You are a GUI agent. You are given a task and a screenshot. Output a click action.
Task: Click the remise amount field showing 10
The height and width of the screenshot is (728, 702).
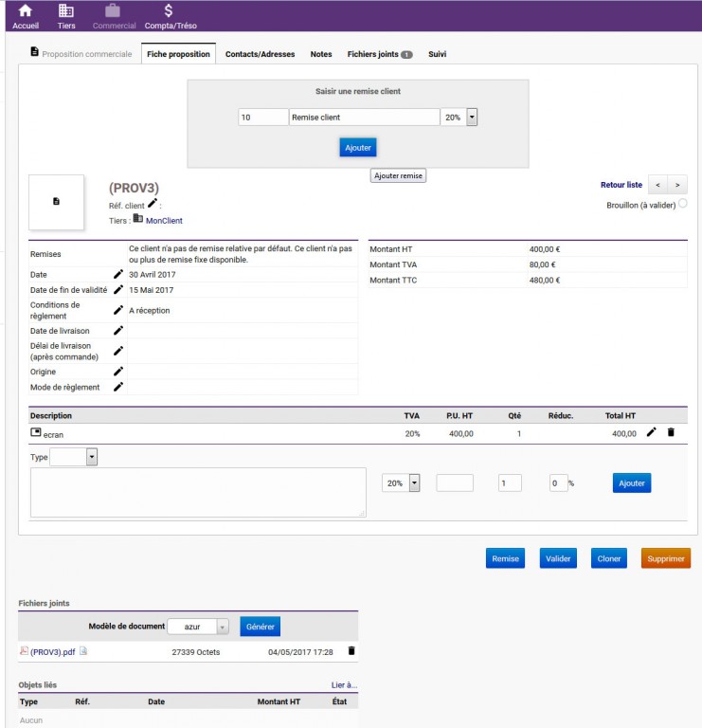coord(263,117)
